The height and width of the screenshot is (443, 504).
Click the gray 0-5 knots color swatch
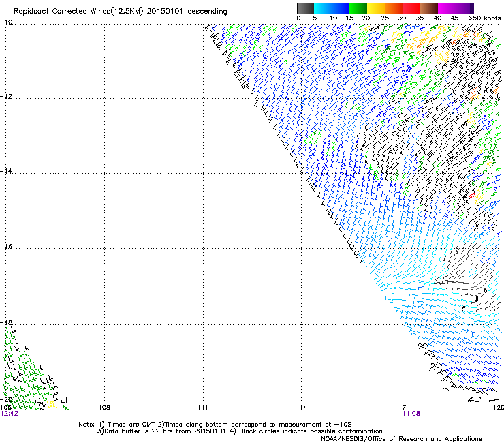coord(305,8)
